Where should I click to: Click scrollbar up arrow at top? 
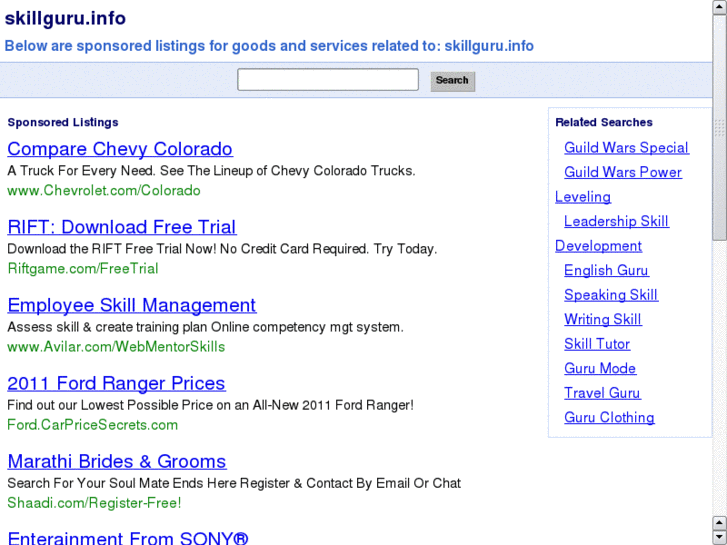tap(720, 6)
